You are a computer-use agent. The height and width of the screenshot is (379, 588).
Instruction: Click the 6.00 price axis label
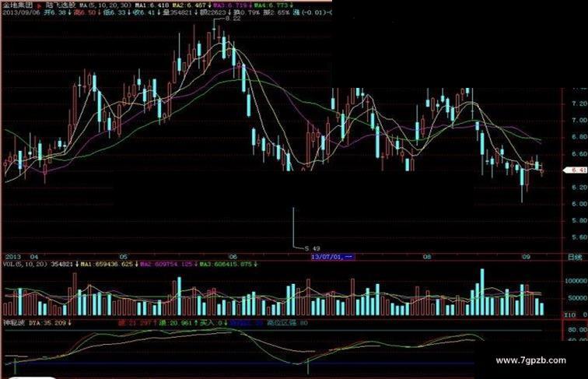tap(579, 204)
